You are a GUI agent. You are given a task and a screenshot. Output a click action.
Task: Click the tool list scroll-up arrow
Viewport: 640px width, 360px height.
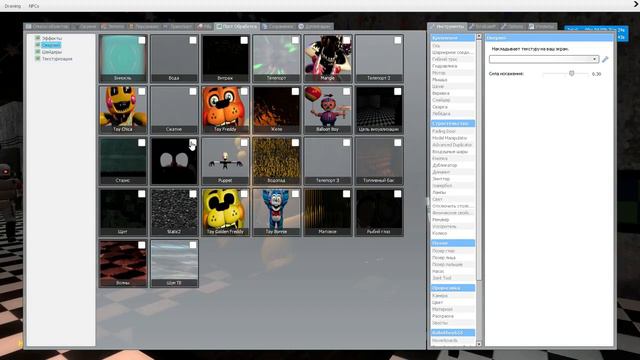479,37
